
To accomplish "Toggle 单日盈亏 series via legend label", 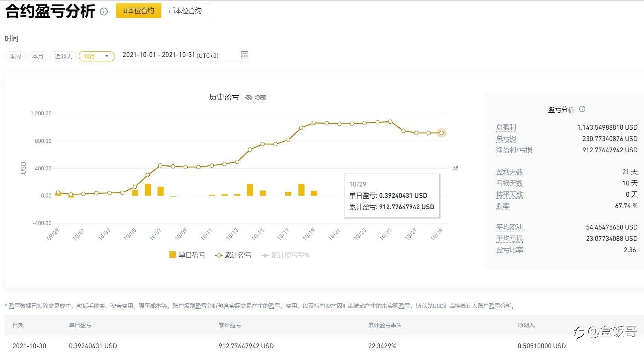I will coord(192,256).
